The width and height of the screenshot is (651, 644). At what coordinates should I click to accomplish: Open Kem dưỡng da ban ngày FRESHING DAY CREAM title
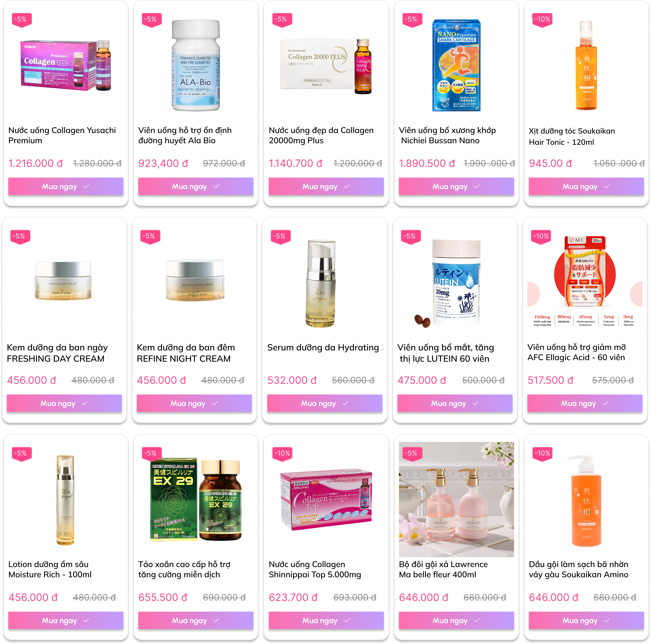[57, 353]
